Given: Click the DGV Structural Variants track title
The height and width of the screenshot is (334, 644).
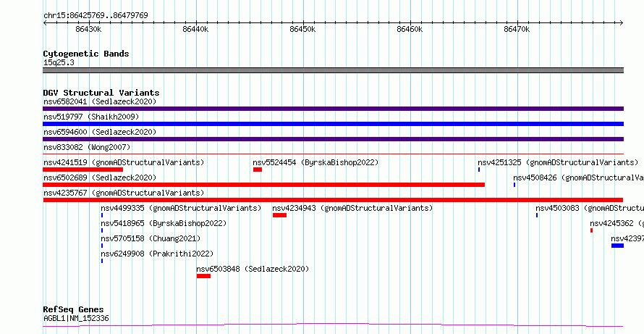Looking at the screenshot, I should click(x=101, y=93).
